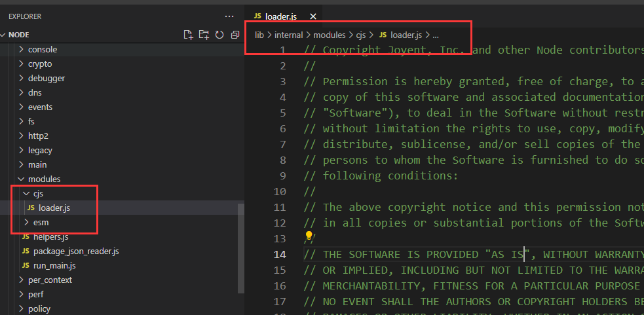644x315 pixels.
Task: Expand the esm folder
Action: click(x=40, y=222)
